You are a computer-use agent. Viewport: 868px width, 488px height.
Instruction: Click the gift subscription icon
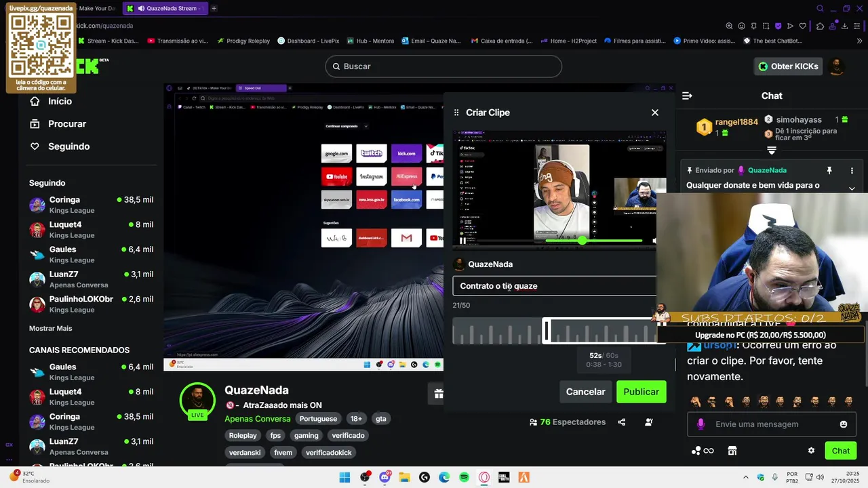pos(439,393)
